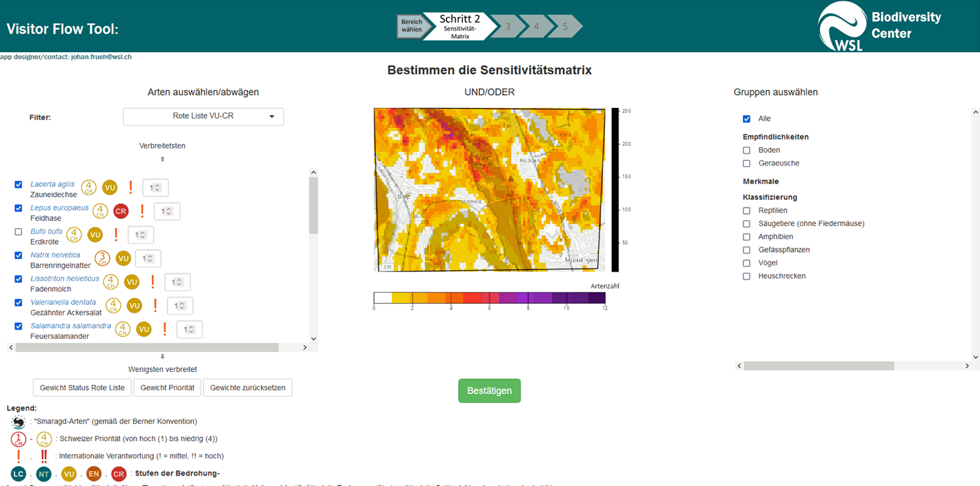Click Swiss priority 3 icon beside Natrix helvetica
Image resolution: width=980 pixels, height=486 pixels.
(102, 259)
